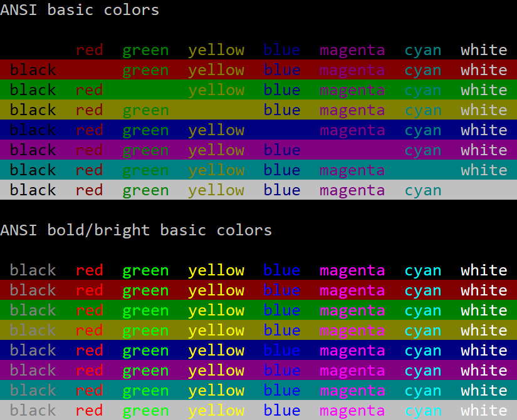Click "black" on the basic green-background row

33,90
